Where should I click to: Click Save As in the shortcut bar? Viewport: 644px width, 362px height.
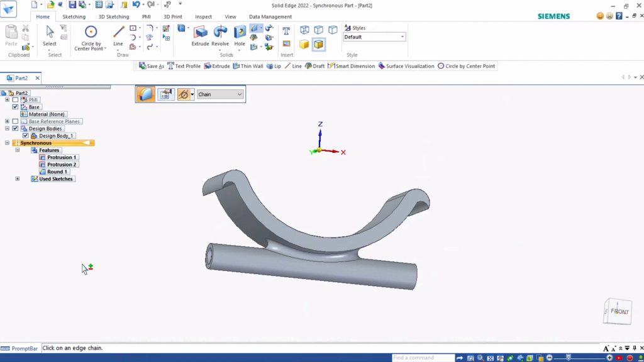click(x=152, y=66)
